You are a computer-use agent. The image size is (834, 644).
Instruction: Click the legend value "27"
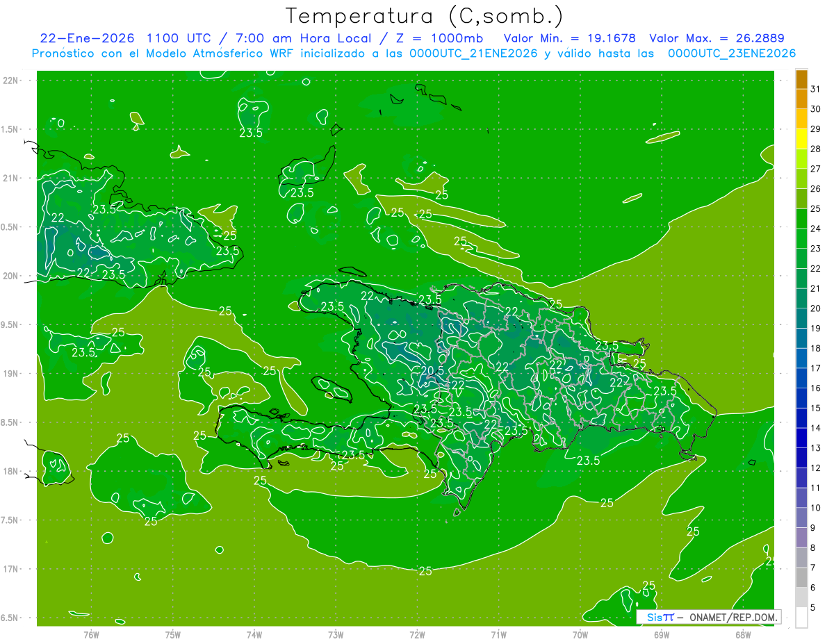[816, 169]
